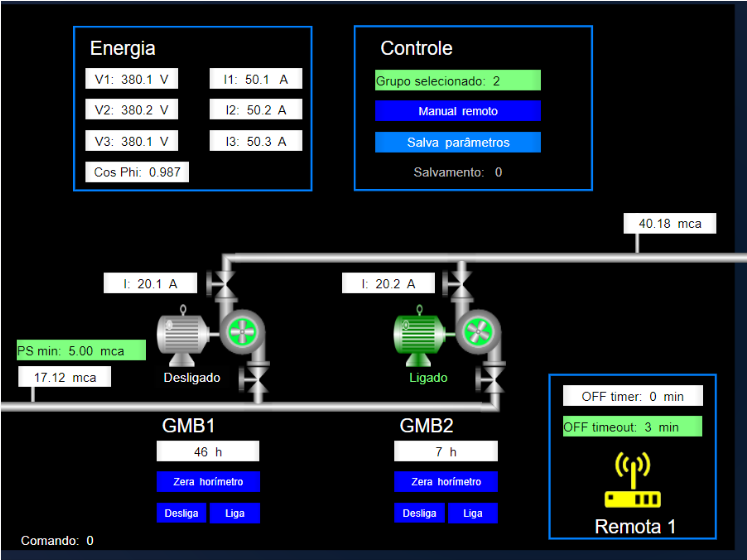Click the GMB1 suction valve above lower pipe
The width and height of the screenshot is (747, 560).
(x=259, y=377)
